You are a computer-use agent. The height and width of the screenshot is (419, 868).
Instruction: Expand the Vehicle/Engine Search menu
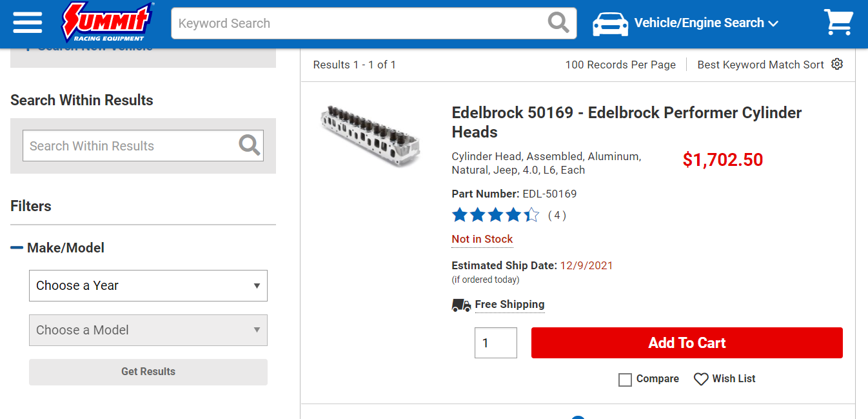pyautogui.click(x=706, y=23)
